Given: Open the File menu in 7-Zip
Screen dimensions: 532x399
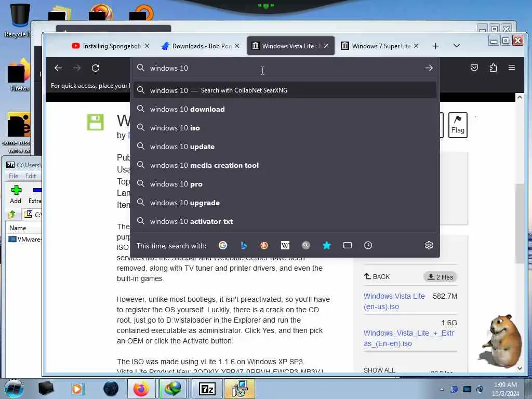Looking at the screenshot, I should (x=14, y=176).
